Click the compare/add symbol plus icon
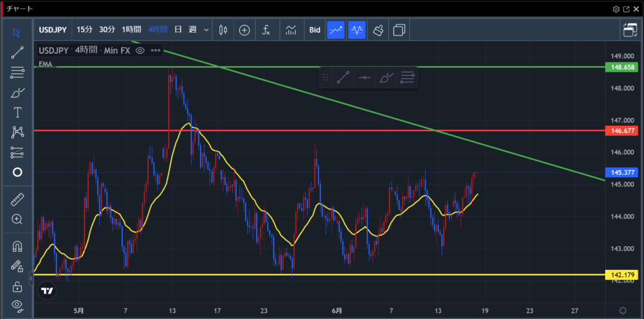This screenshot has width=644, height=319. click(245, 30)
